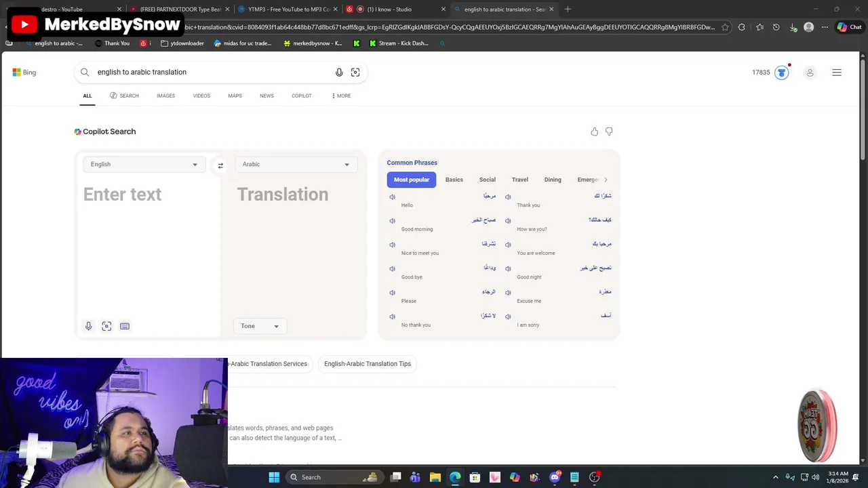Start voice input in translator box

[88, 326]
